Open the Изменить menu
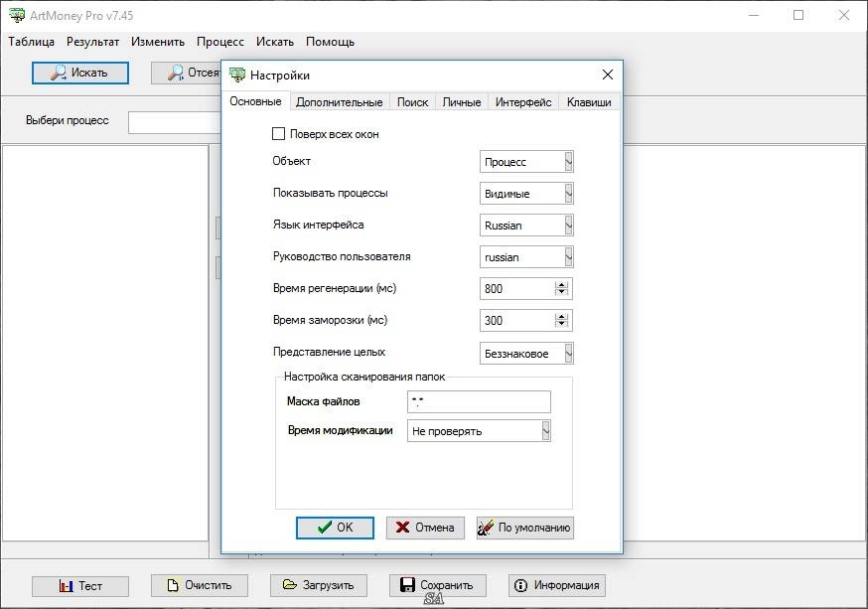Screen dimensions: 868x609 coord(158,42)
